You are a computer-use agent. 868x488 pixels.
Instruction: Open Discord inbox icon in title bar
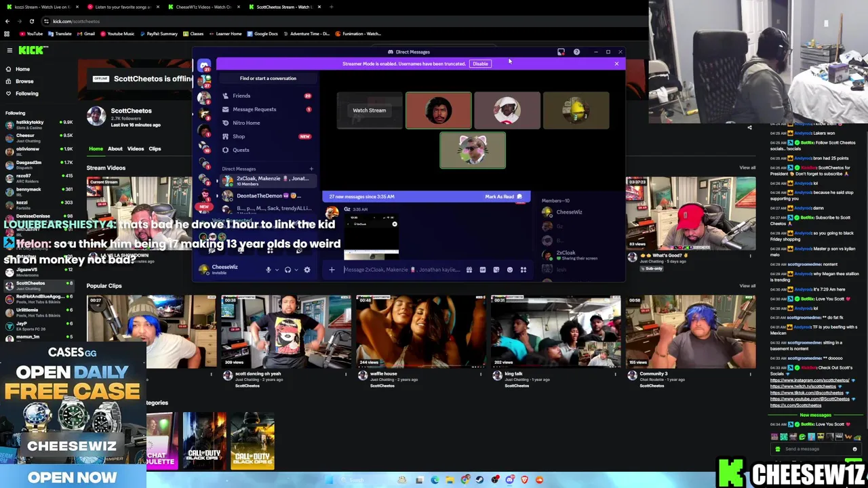tap(561, 52)
